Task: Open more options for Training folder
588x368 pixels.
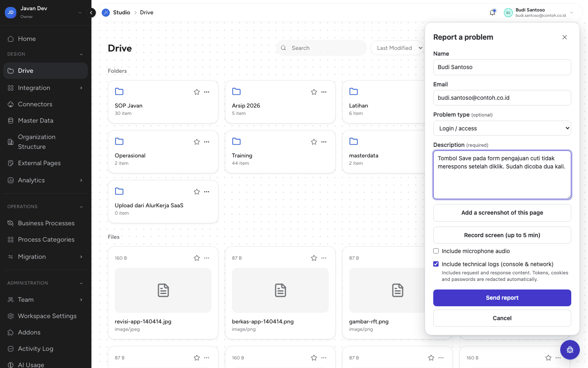Action: 324,142
